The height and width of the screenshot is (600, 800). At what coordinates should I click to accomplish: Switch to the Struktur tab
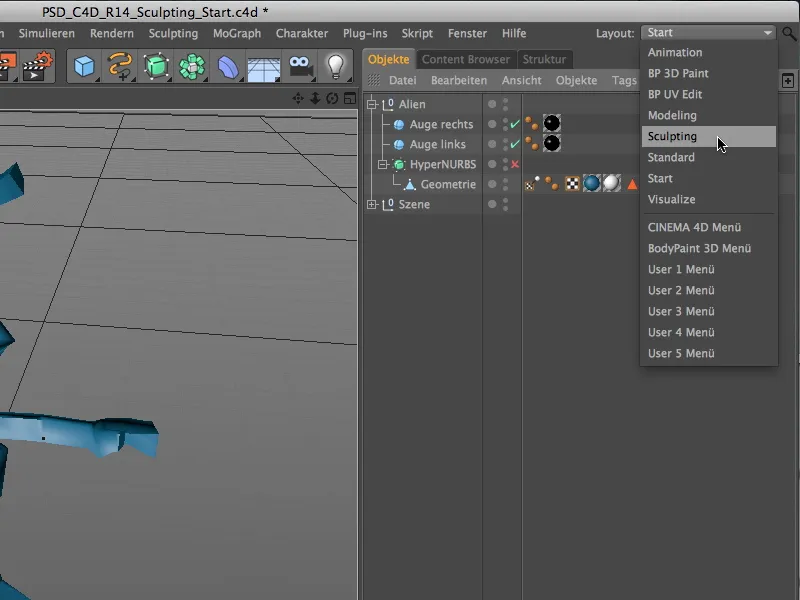[x=545, y=58]
